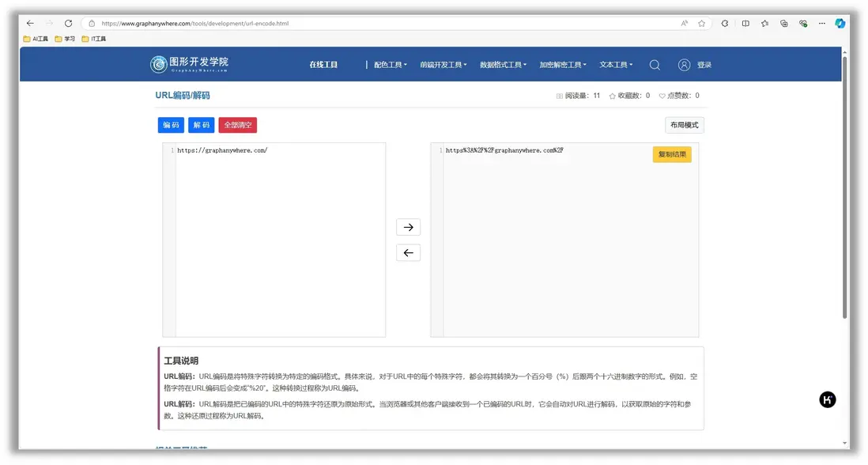The image size is (868, 465).
Task: Expand the 加密解密工具 dropdown menu
Action: point(563,65)
